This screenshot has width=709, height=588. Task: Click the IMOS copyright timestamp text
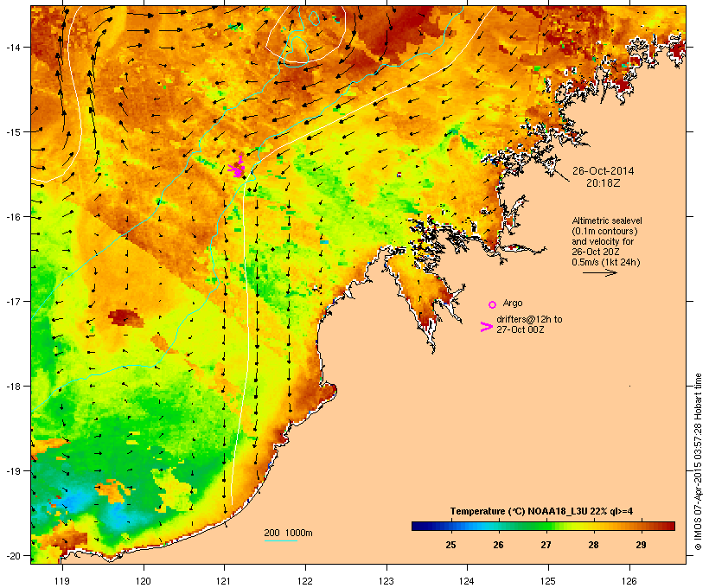[x=698, y=462]
